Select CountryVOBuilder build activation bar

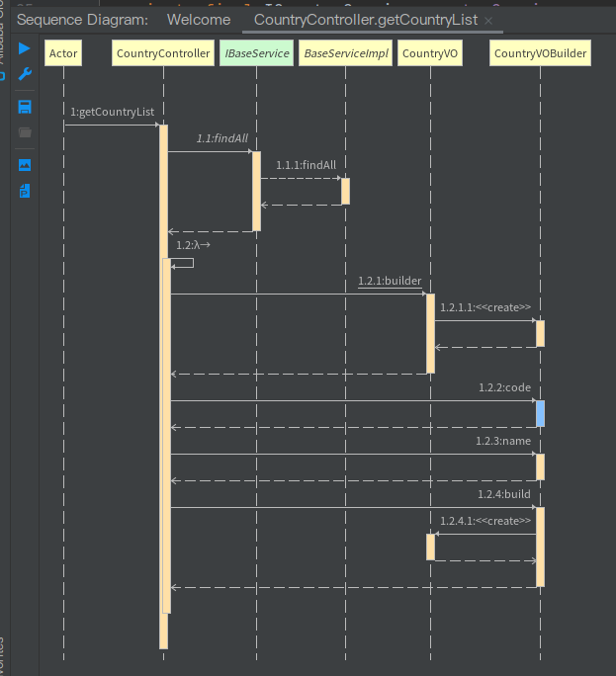(x=540, y=548)
